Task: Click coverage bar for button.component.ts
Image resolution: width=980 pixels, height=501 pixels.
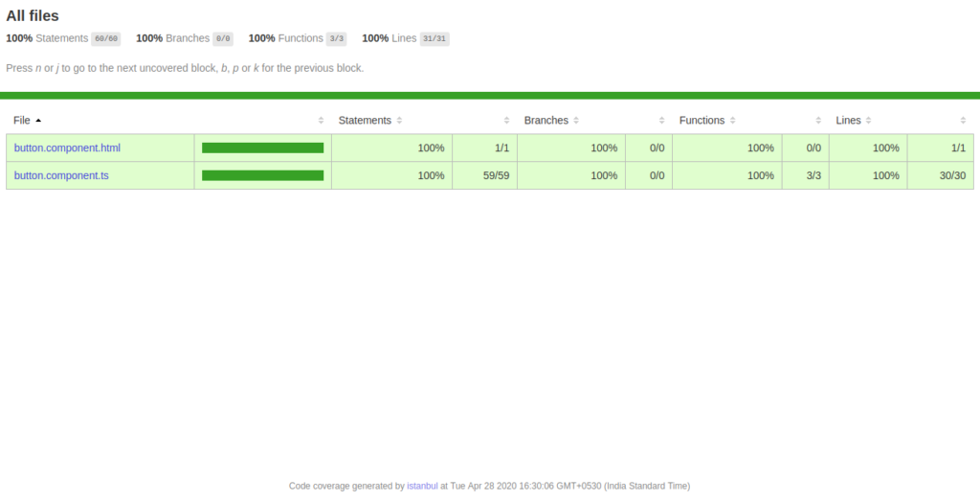Action: click(262, 175)
